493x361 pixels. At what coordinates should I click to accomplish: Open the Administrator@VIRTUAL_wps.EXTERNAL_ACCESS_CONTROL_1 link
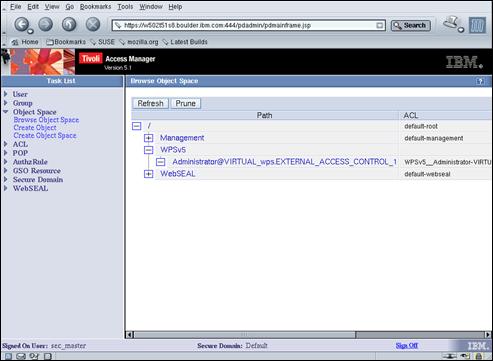[285, 162]
